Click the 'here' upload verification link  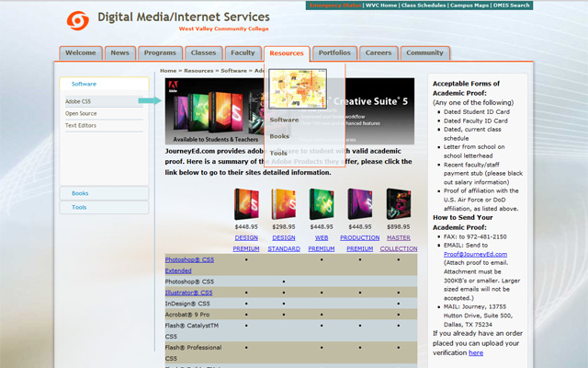coord(476,353)
